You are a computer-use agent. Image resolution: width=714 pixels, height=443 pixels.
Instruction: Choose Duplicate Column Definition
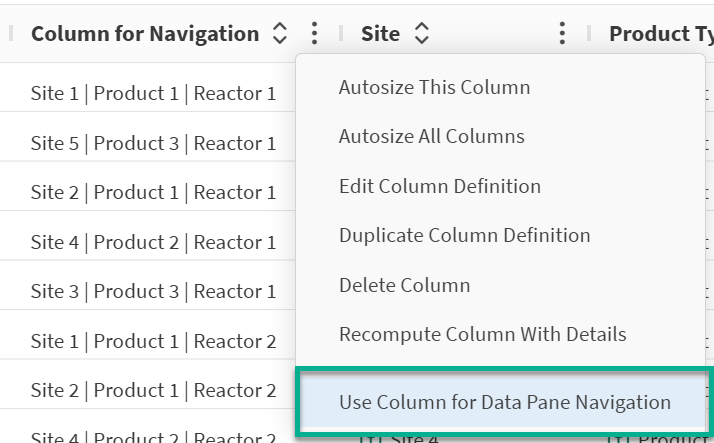coord(464,236)
